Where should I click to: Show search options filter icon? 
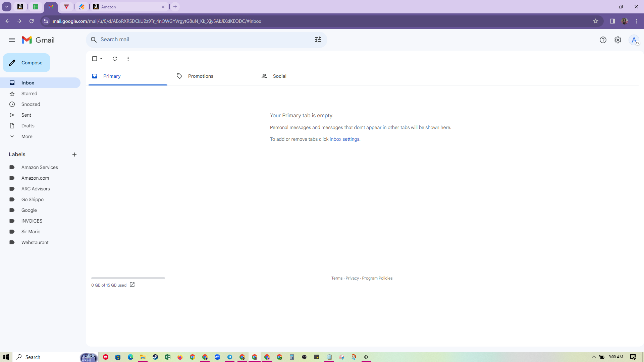(x=318, y=40)
